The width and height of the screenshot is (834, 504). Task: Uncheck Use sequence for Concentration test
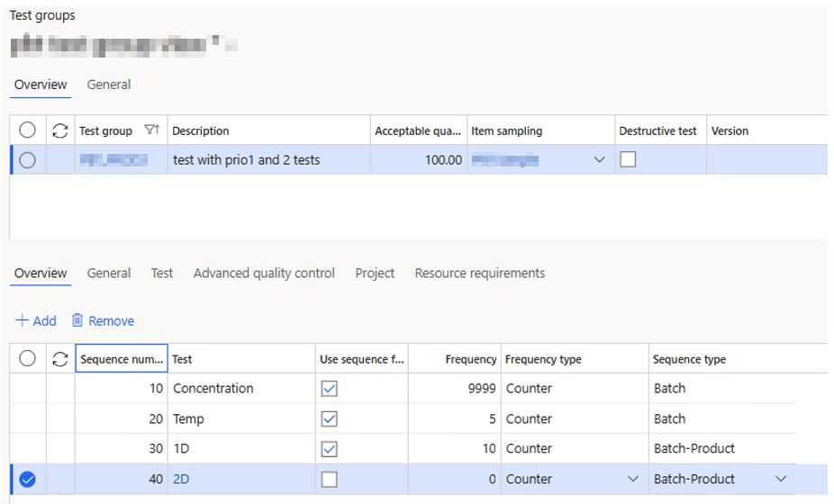click(330, 389)
